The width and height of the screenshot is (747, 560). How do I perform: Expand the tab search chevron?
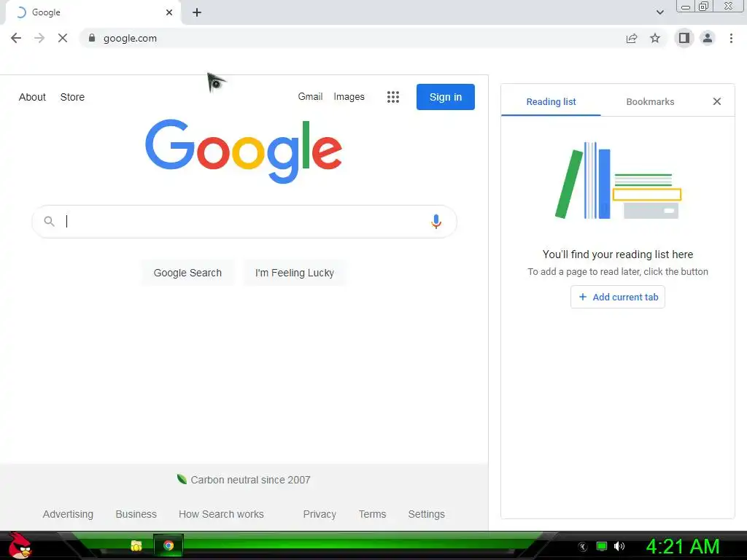tap(659, 12)
